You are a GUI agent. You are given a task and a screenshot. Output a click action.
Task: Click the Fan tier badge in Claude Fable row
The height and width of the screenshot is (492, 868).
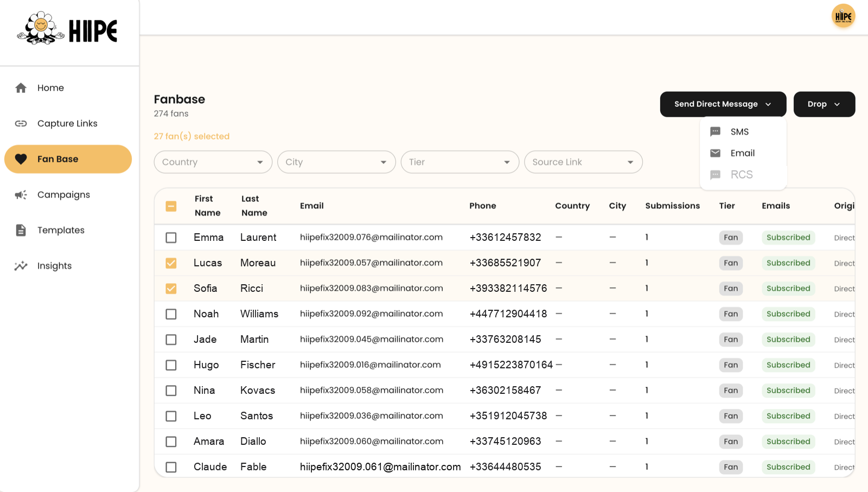pos(731,467)
